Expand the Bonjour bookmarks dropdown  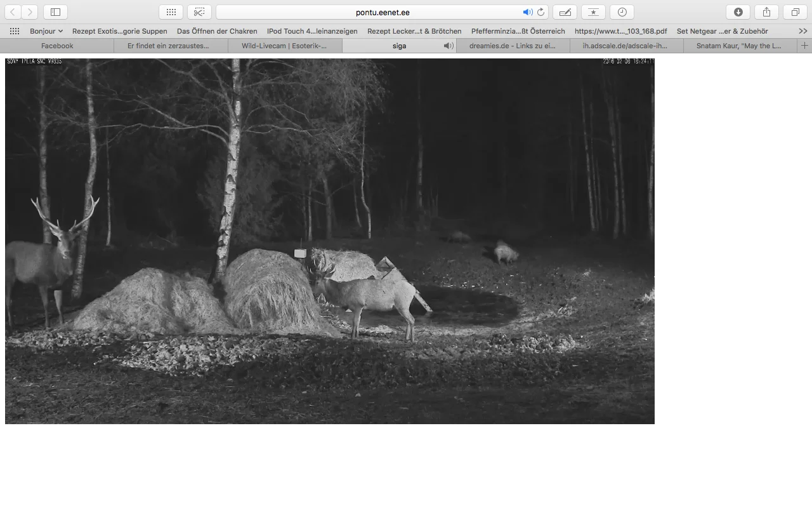[x=46, y=31]
